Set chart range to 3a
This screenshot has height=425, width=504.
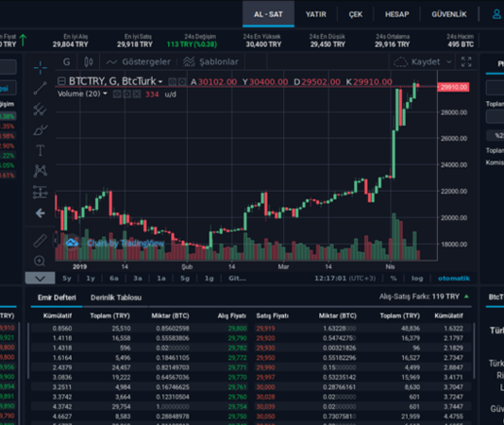138,279
